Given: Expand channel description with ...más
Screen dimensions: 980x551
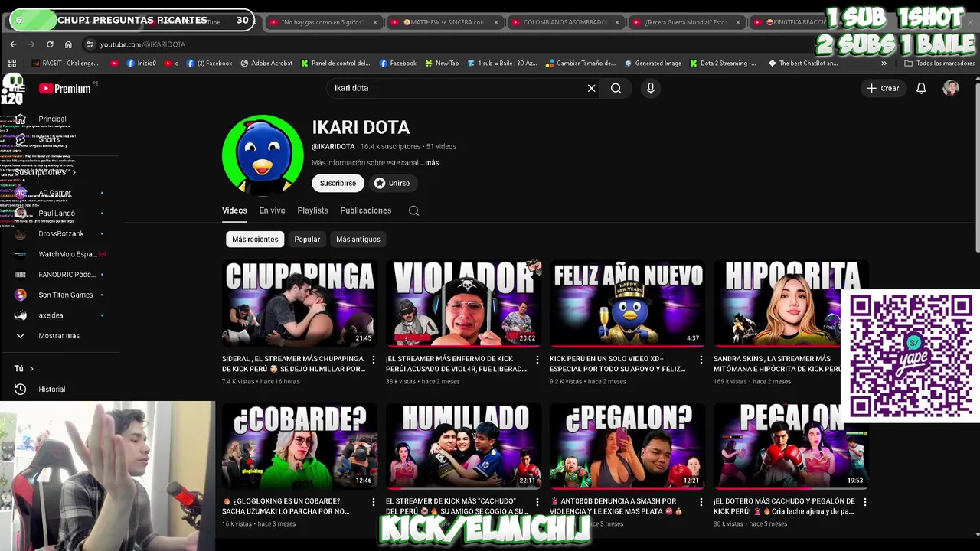Looking at the screenshot, I should click(x=430, y=163).
